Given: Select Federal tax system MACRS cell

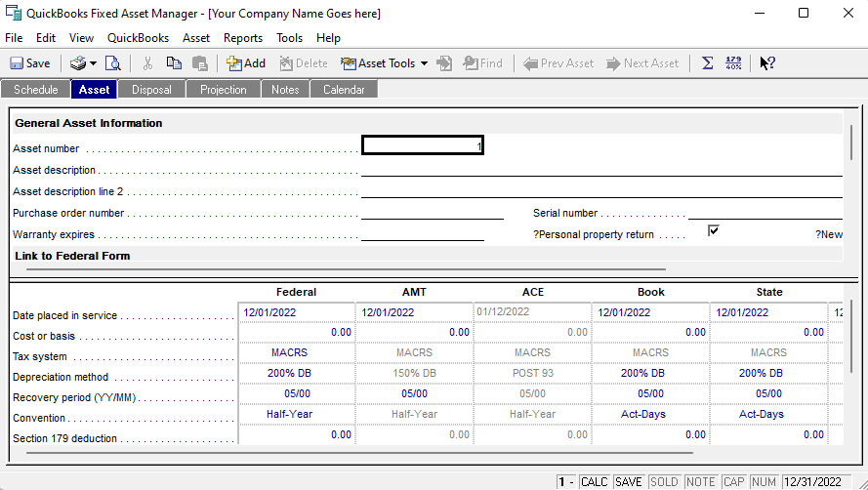Looking at the screenshot, I should point(297,352).
